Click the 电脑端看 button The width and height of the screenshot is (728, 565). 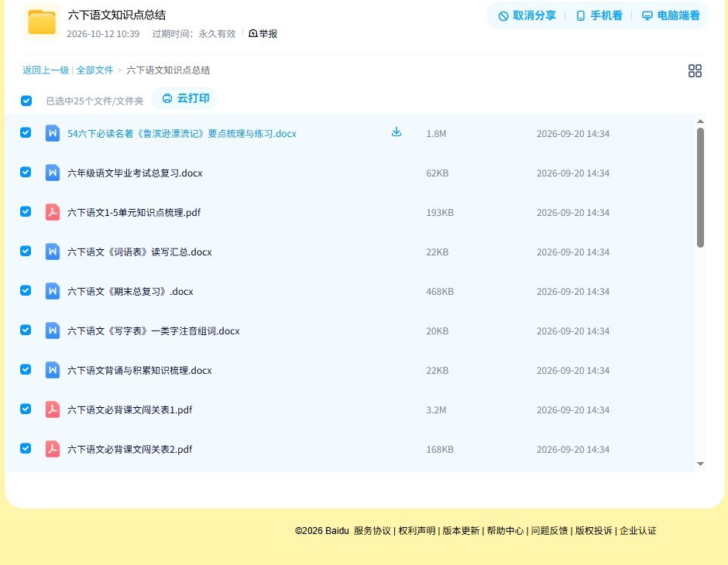671,15
